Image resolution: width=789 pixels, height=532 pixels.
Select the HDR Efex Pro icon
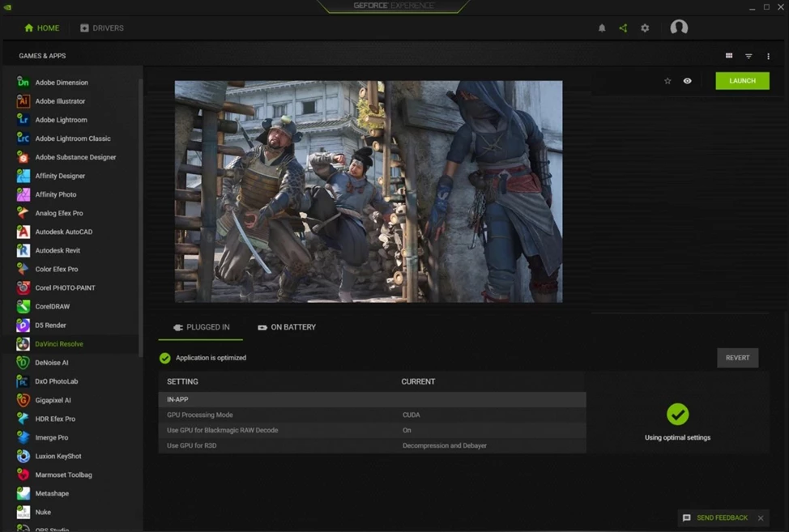(23, 419)
